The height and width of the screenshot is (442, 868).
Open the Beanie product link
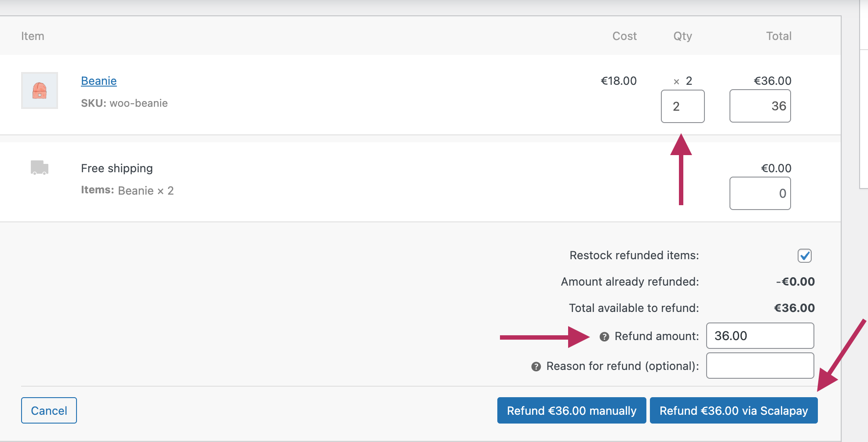point(99,81)
